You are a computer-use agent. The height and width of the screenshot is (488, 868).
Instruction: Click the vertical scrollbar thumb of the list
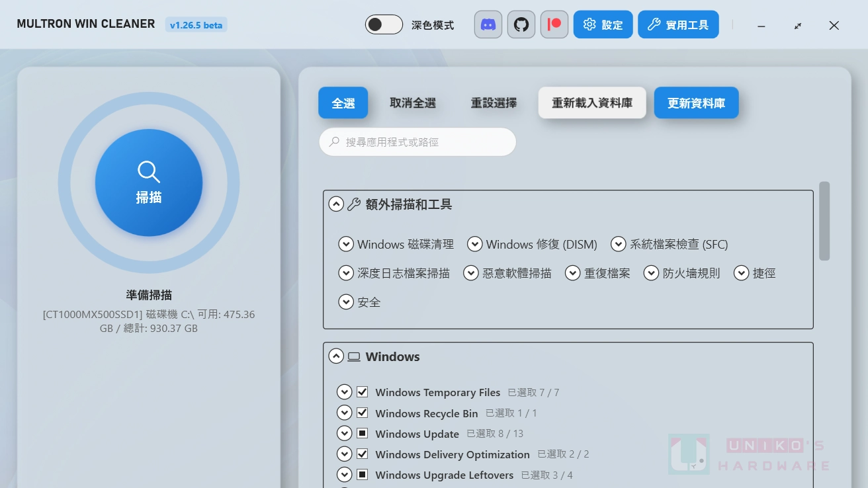pyautogui.click(x=824, y=221)
